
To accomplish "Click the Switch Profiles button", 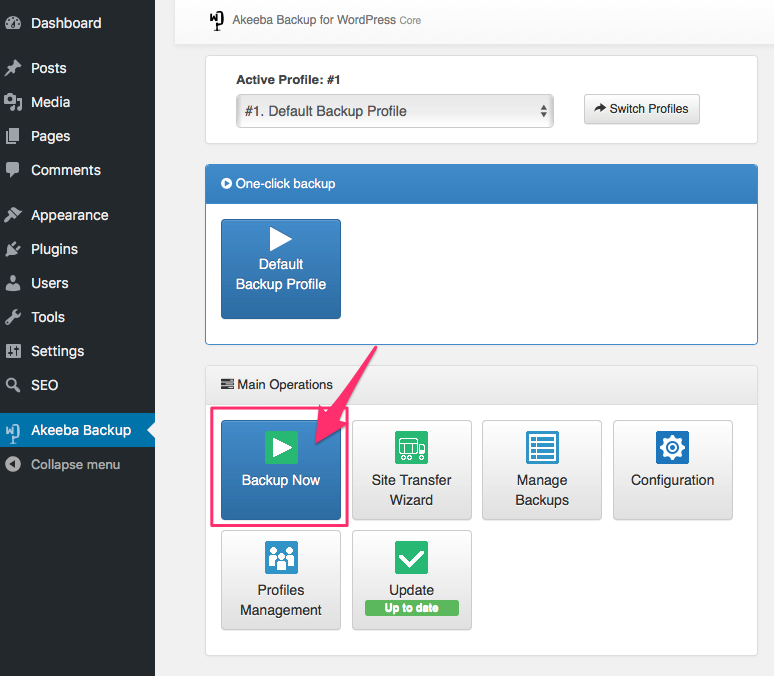I will [x=642, y=109].
